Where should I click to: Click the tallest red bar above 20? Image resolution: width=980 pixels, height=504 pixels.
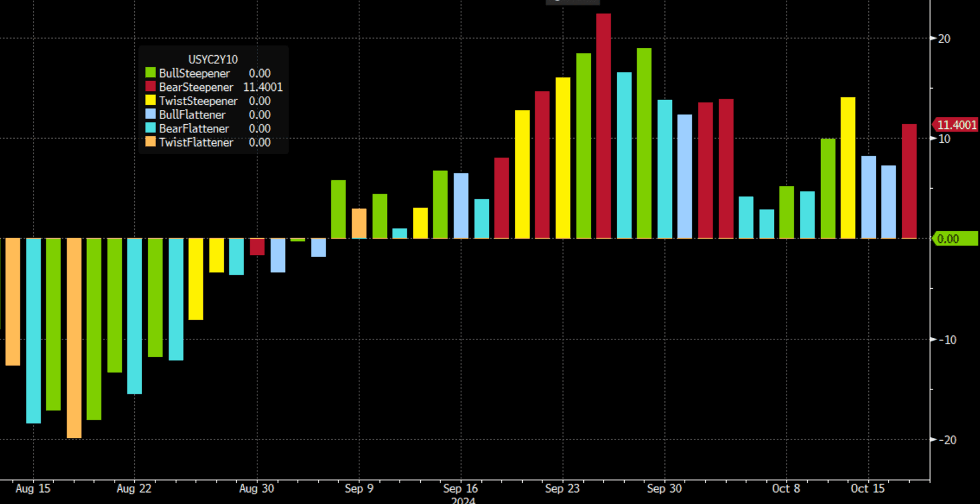pyautogui.click(x=603, y=125)
